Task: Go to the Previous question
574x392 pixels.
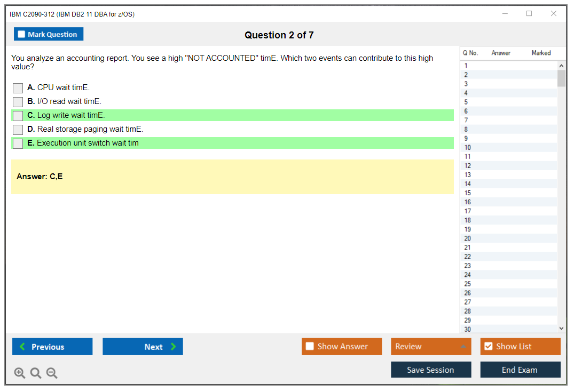Action: click(x=52, y=347)
